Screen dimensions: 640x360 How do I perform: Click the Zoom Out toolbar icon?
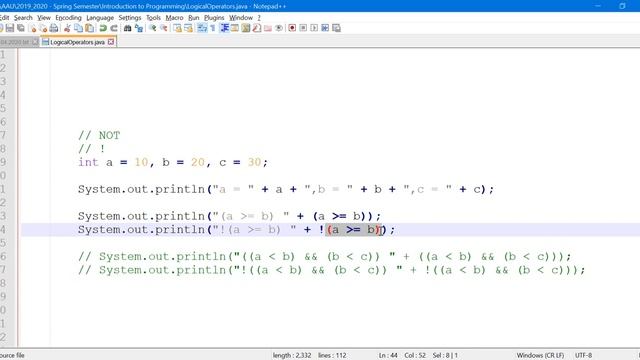[164, 28]
